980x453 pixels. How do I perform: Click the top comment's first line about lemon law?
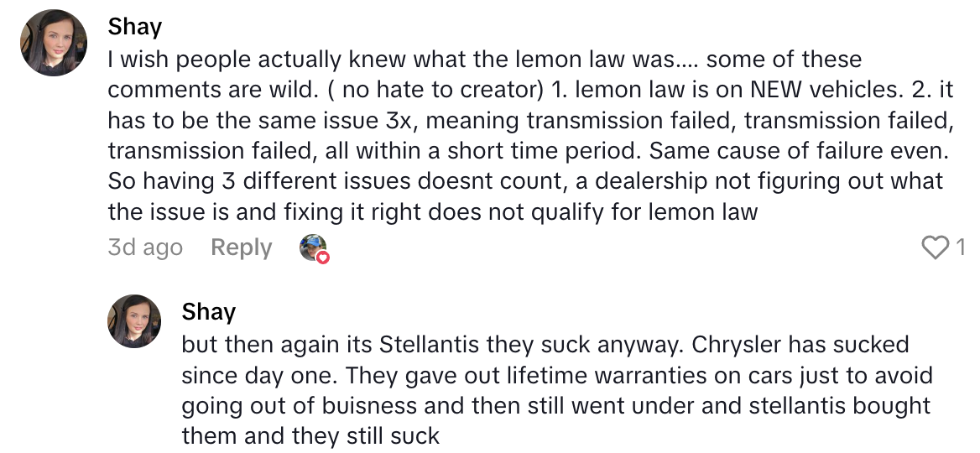[484, 60]
